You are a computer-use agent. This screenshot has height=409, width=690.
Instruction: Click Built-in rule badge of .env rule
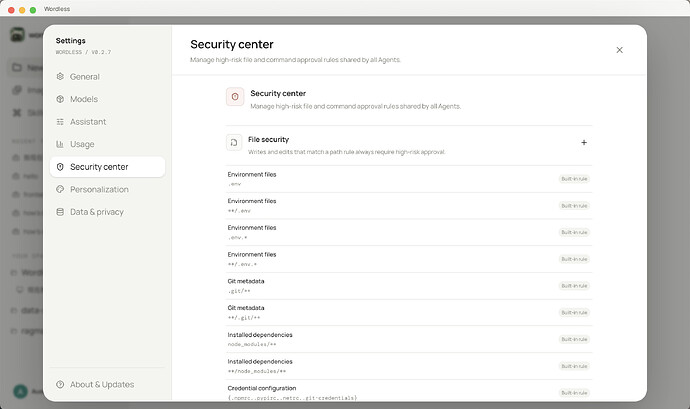tap(574, 179)
